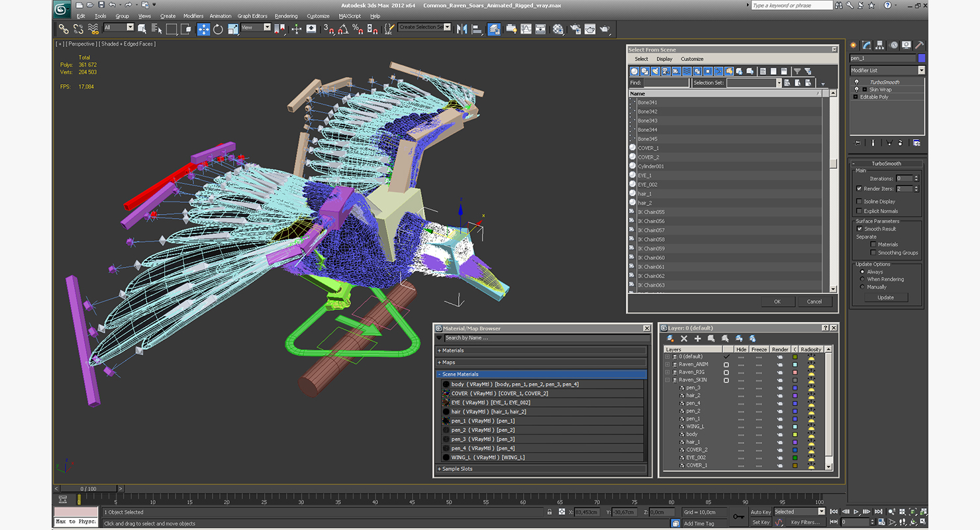Click Delete layer X icon in Layer dialog
980x530 pixels.
click(684, 339)
